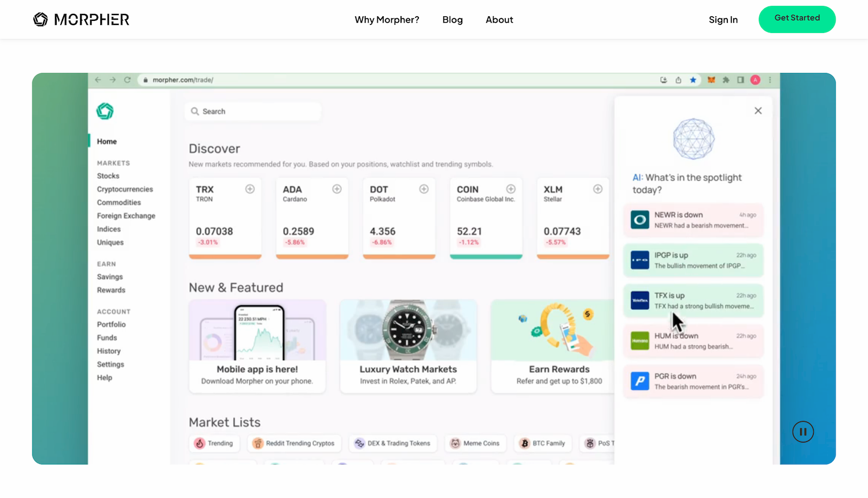Viewport: 868px width, 498px height.
Task: Click the BTC Family bitcoin icon
Action: coord(525,443)
